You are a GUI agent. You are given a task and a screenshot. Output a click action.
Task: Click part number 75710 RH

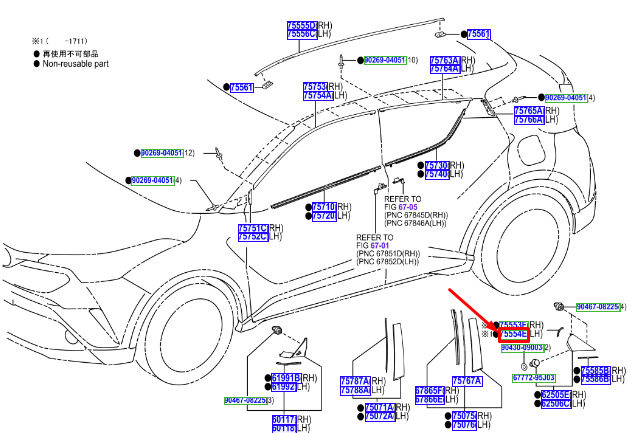pos(324,207)
